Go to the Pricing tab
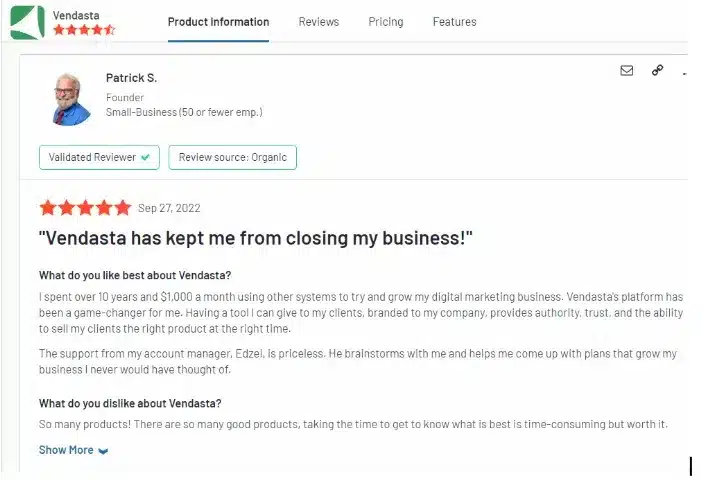Viewport: 703px width, 480px height. [385, 22]
